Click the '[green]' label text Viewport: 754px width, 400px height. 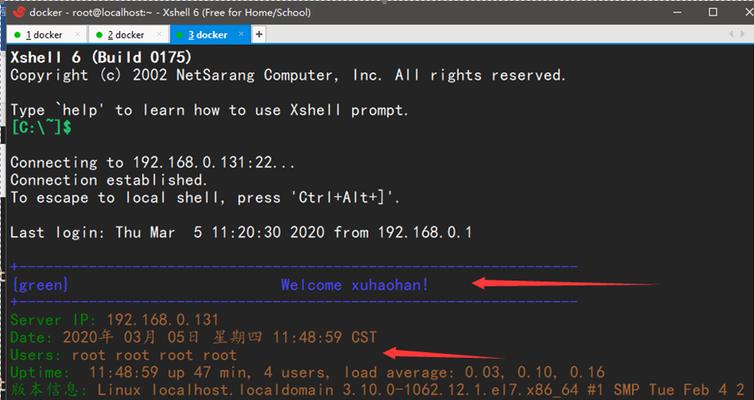pos(40,285)
